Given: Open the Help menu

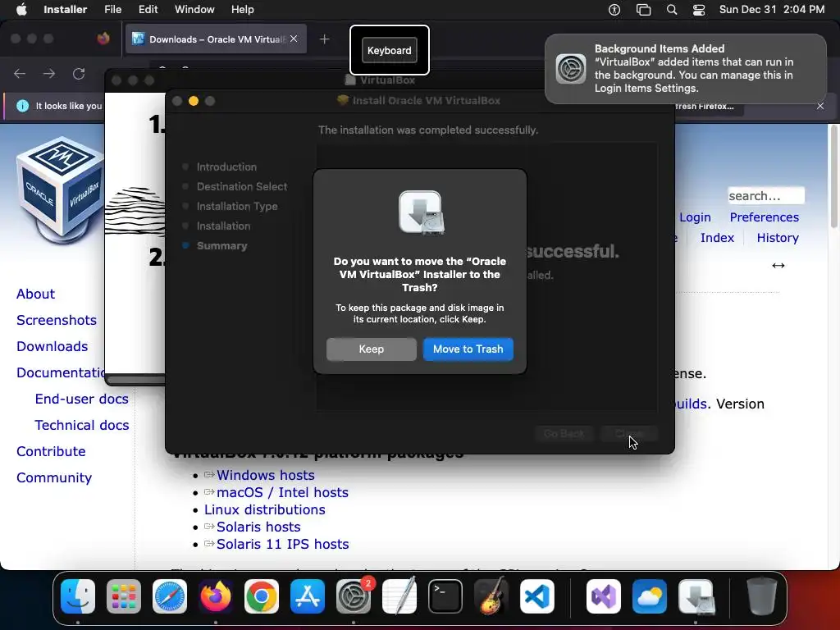Looking at the screenshot, I should coord(242,9).
